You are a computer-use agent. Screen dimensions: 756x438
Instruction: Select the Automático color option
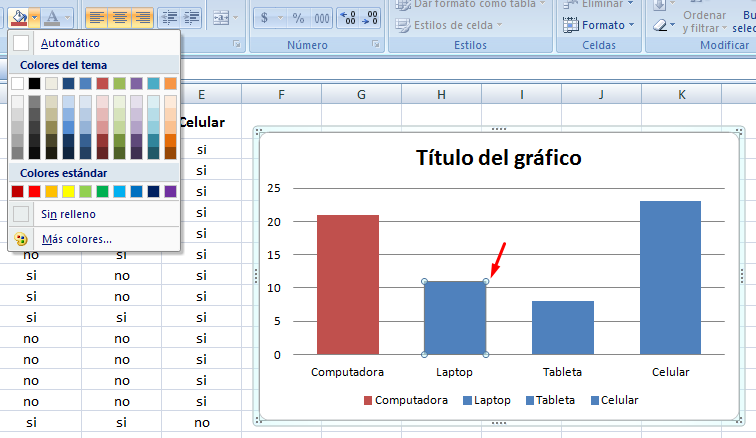point(70,43)
